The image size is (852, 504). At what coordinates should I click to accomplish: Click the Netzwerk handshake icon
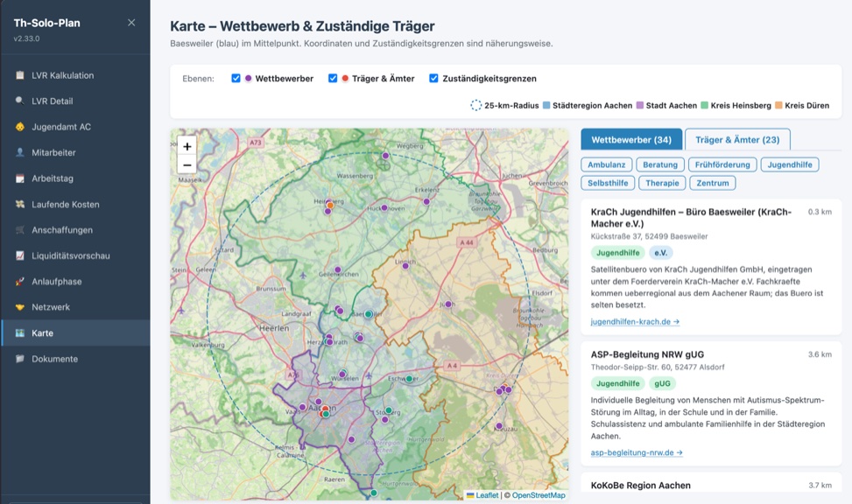[x=20, y=307]
